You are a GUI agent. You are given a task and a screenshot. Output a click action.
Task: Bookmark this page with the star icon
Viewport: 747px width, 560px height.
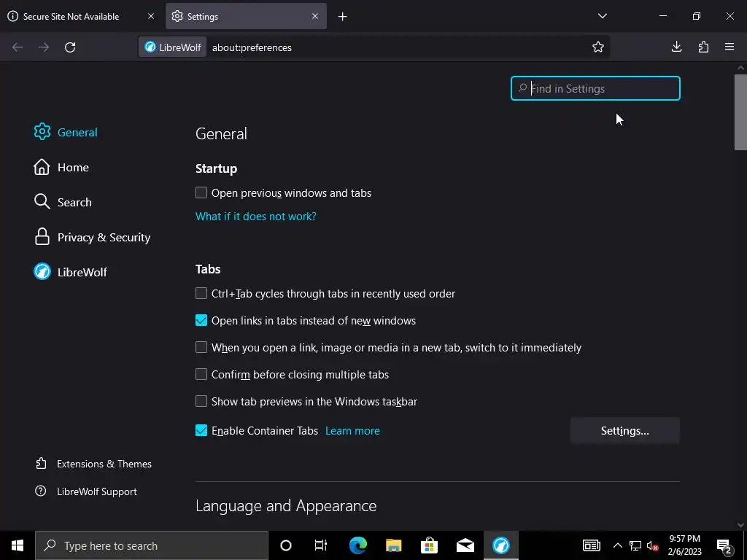tap(598, 47)
